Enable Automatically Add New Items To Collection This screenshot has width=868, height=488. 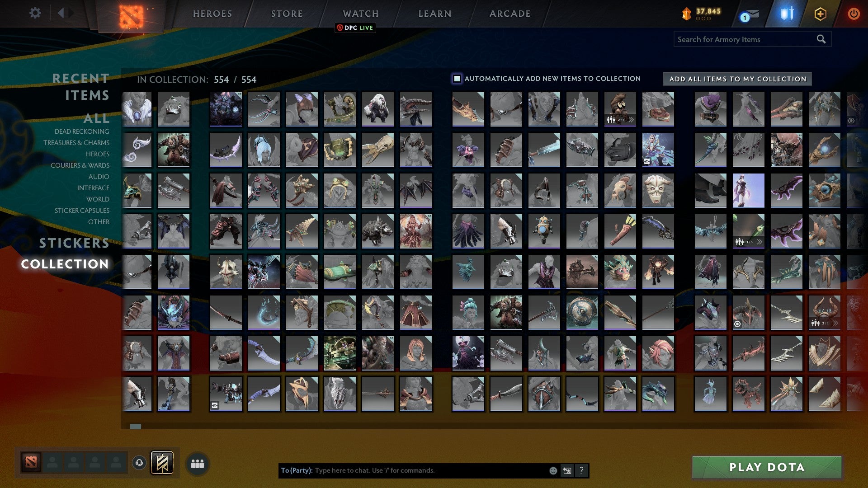point(456,78)
